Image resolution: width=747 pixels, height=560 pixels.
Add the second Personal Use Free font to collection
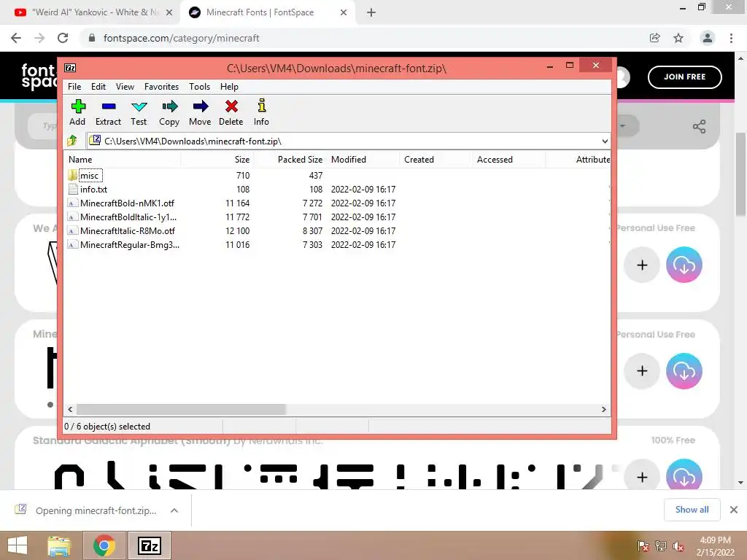[642, 371]
